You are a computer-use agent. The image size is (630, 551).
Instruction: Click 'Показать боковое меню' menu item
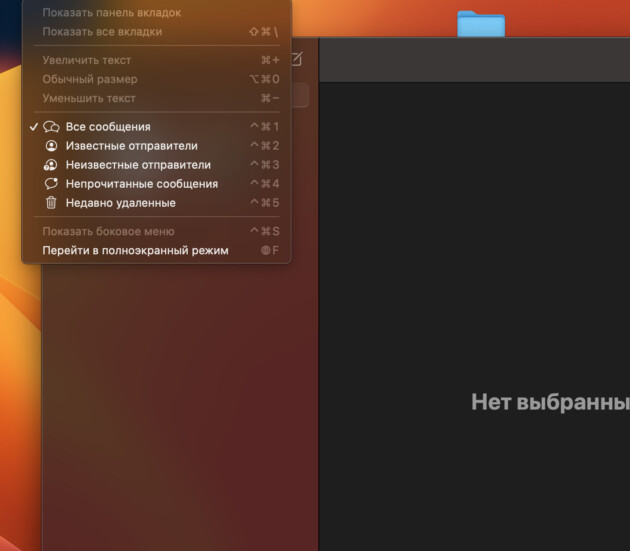[x=157, y=231]
